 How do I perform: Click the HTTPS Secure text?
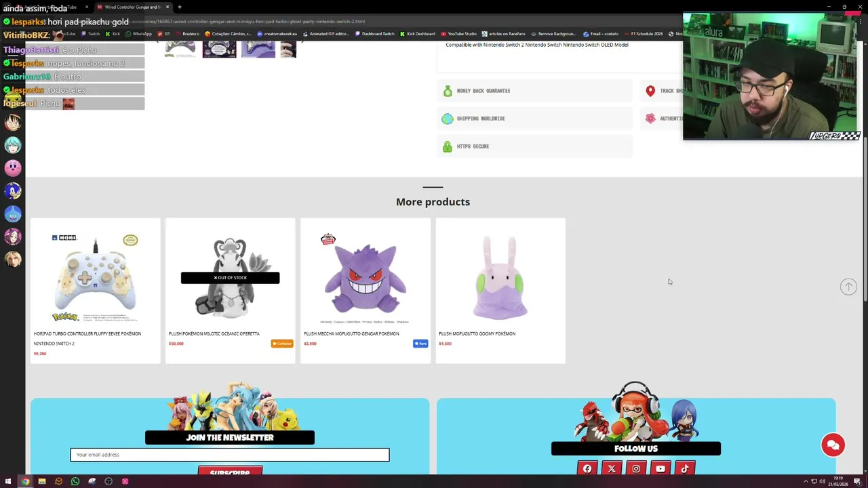tap(473, 146)
